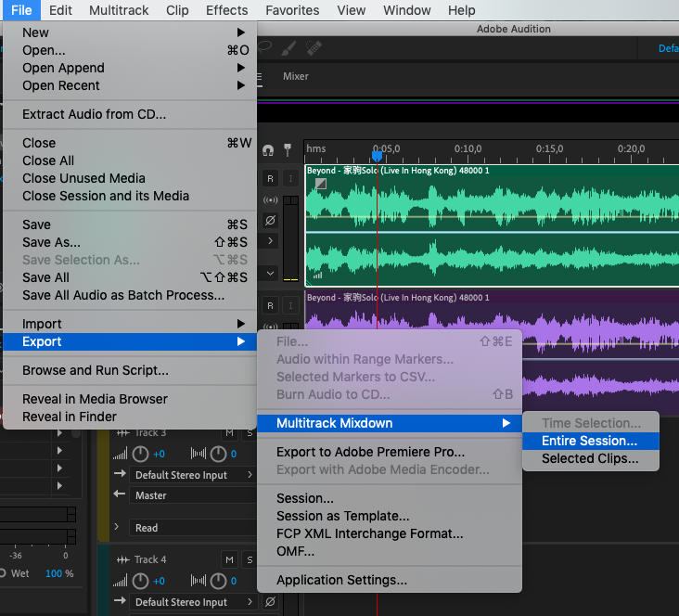The height and width of the screenshot is (616, 679).
Task: Open the Effects menu in menu bar
Action: (226, 10)
